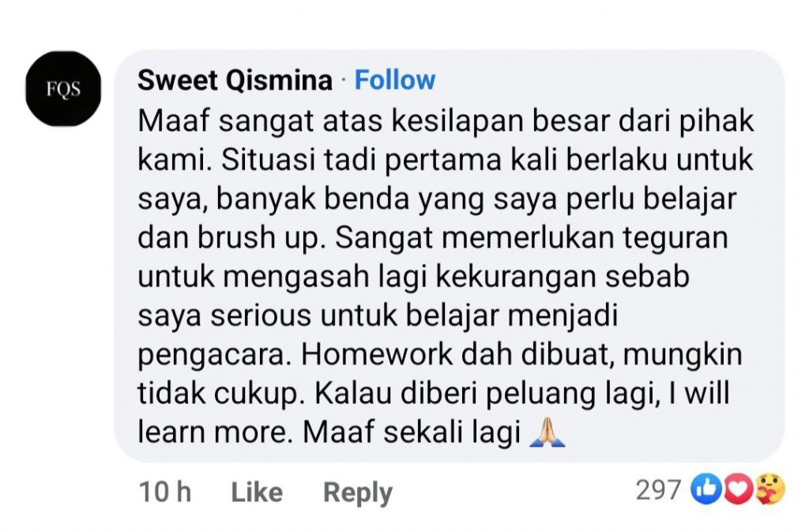
Task: Click the red heart reaction icon
Action: pyautogui.click(x=738, y=489)
